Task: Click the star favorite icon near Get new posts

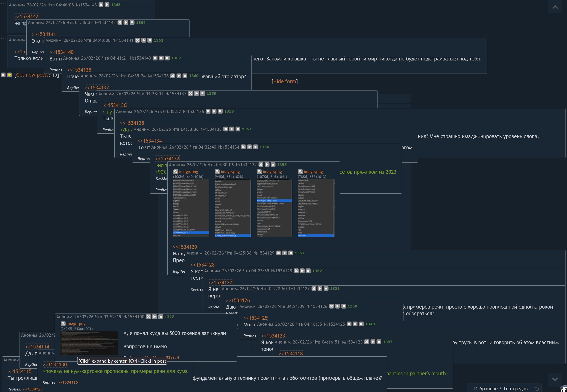Action: [x=9, y=75]
